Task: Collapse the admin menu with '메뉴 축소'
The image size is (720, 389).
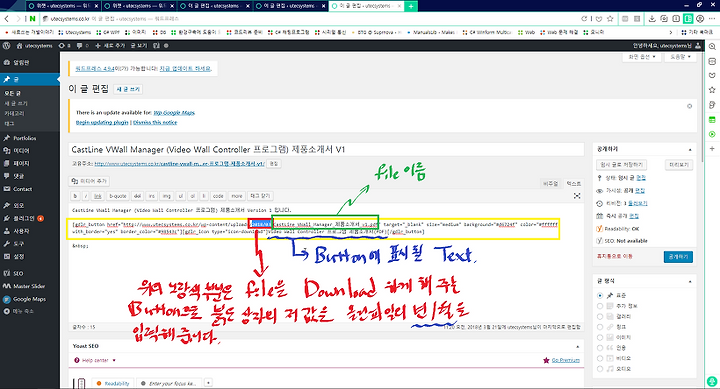Action: (x=23, y=311)
